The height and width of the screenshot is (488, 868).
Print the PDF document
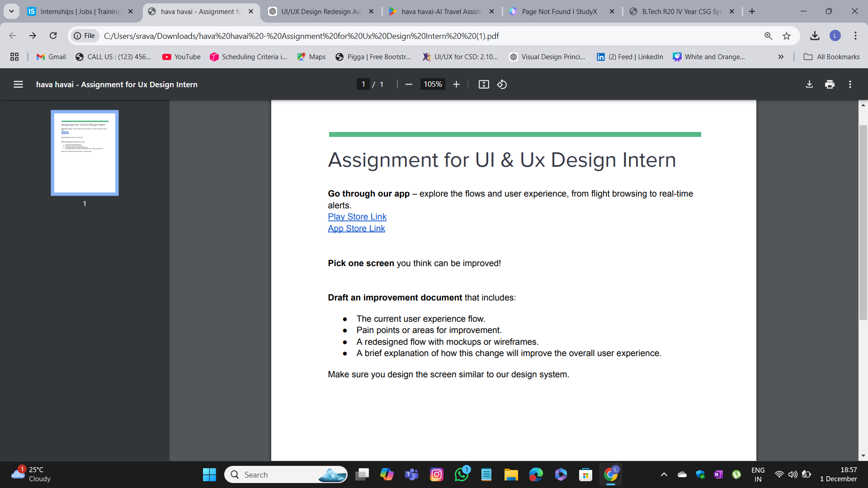click(x=830, y=84)
